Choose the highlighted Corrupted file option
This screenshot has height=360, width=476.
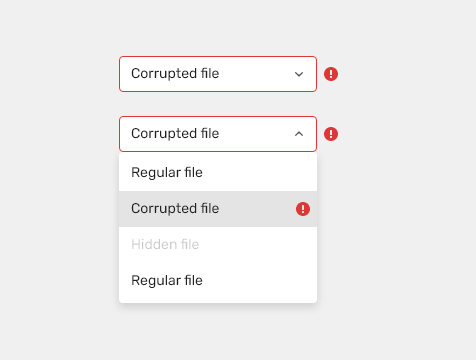coord(218,209)
